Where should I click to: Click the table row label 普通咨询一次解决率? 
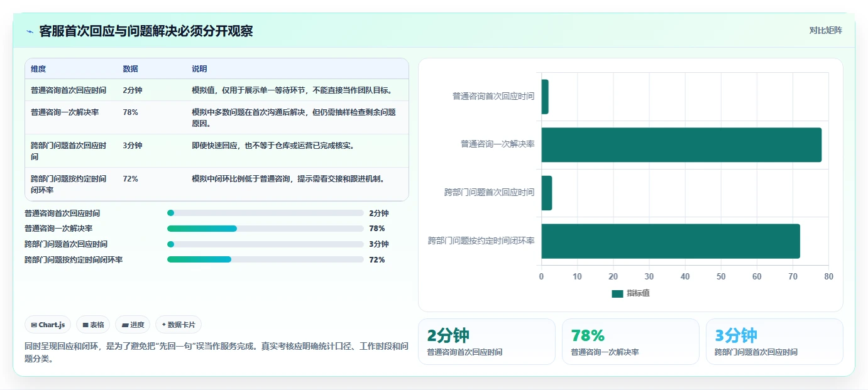[65, 112]
